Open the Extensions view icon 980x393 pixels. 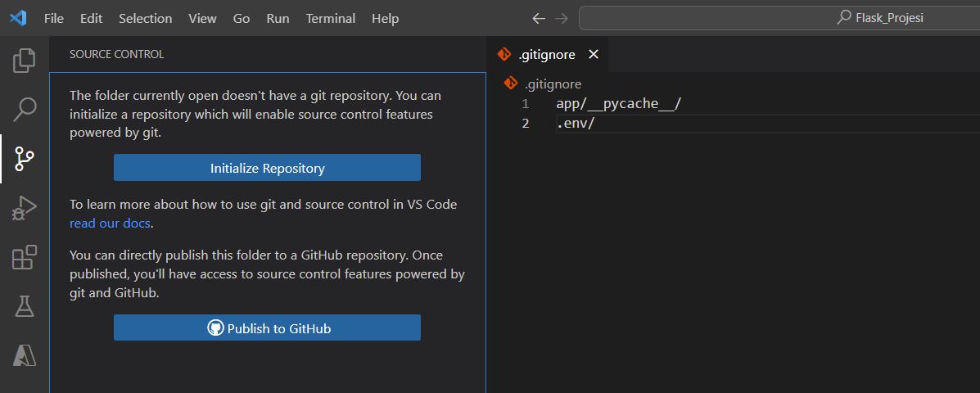pyautogui.click(x=25, y=257)
